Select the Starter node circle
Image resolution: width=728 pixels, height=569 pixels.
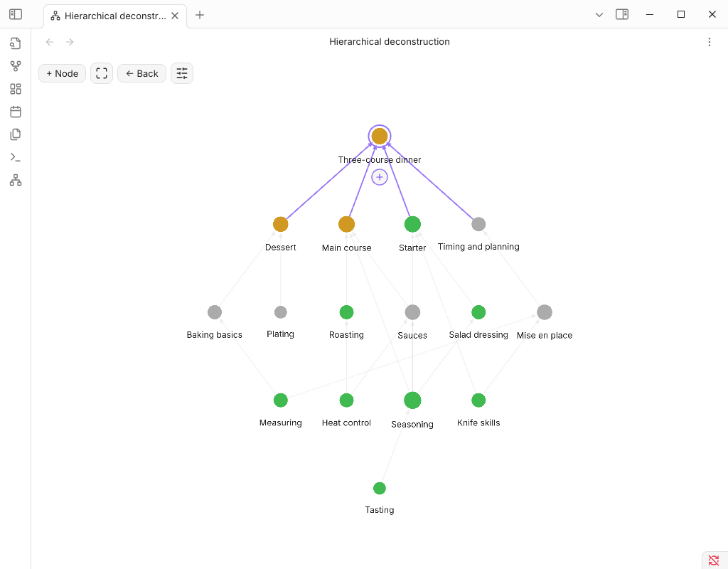[x=412, y=224]
